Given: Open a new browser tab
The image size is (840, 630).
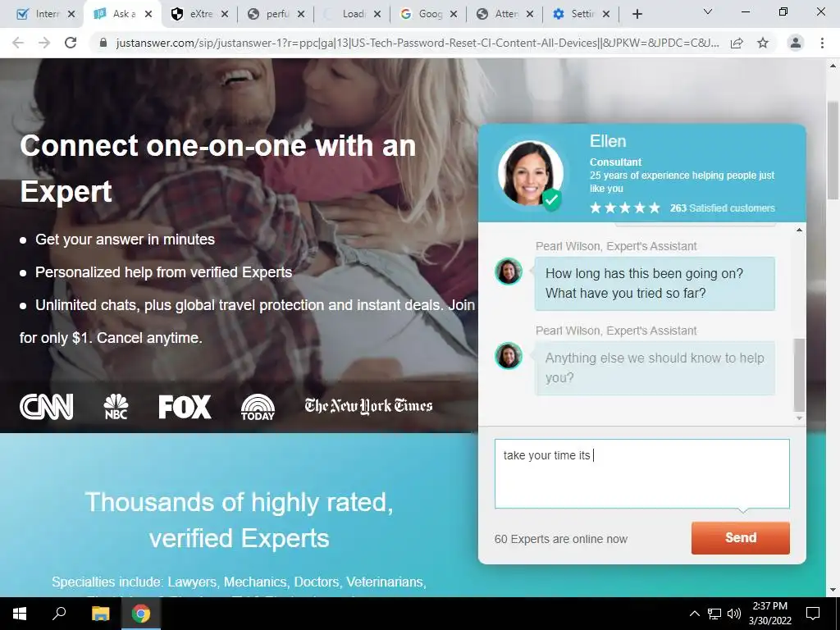Looking at the screenshot, I should point(637,15).
